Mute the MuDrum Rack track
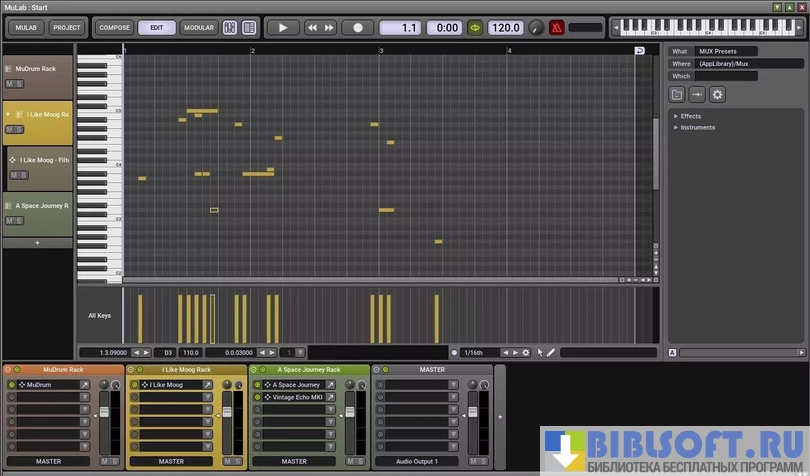Screen dimensions: 810x476 pos(9,84)
